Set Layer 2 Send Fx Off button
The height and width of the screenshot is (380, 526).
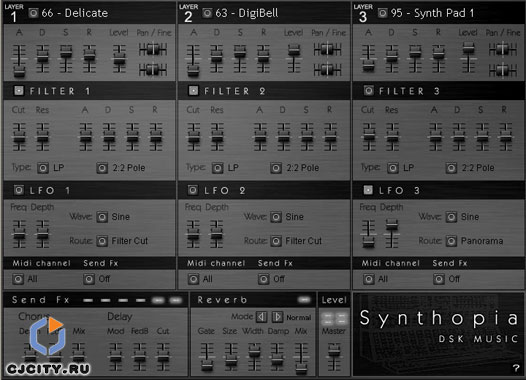pyautogui.click(x=264, y=279)
